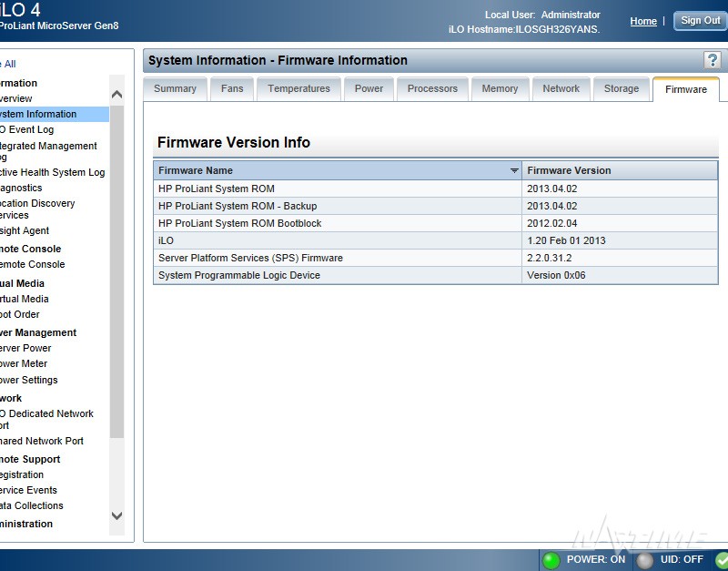
Task: Select the Firmware tab
Action: click(686, 89)
